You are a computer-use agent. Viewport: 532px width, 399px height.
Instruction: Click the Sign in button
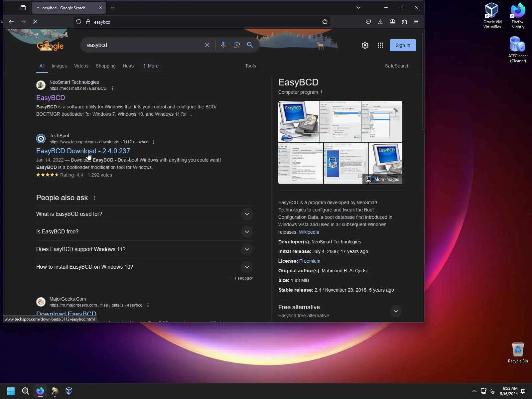403,45
